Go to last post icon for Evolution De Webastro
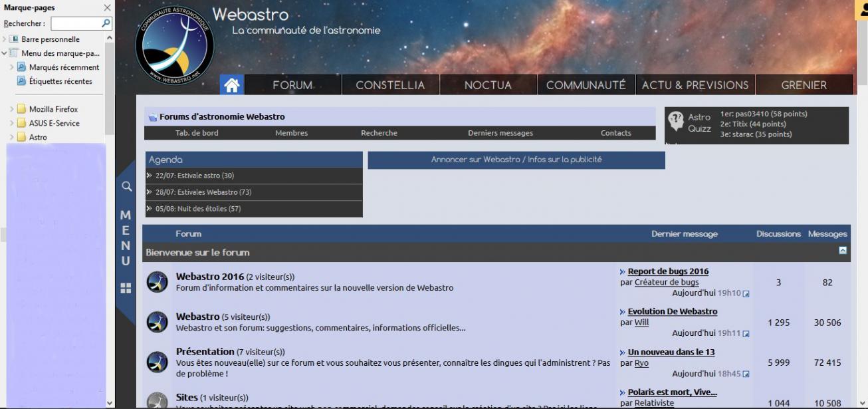The image size is (868, 409). [746, 334]
